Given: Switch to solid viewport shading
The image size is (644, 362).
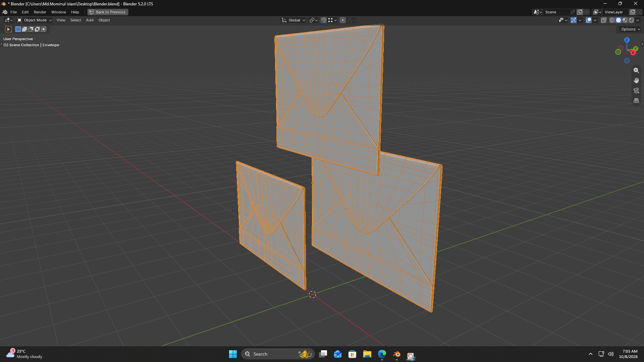Looking at the screenshot, I should point(619,20).
